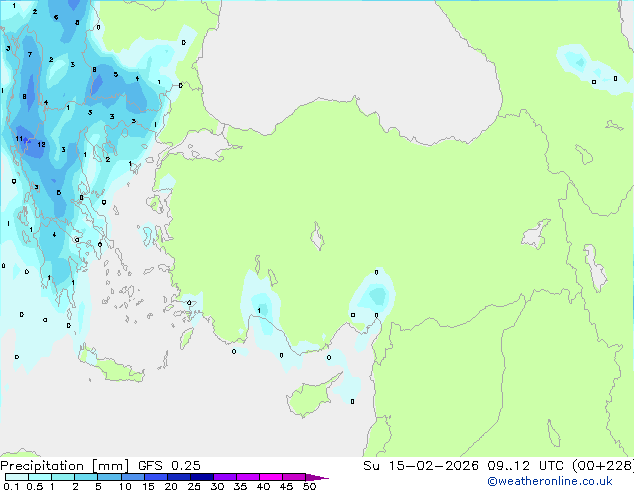Click the 'Precipitation [mm]' title text
The image size is (634, 490).
pos(65,466)
